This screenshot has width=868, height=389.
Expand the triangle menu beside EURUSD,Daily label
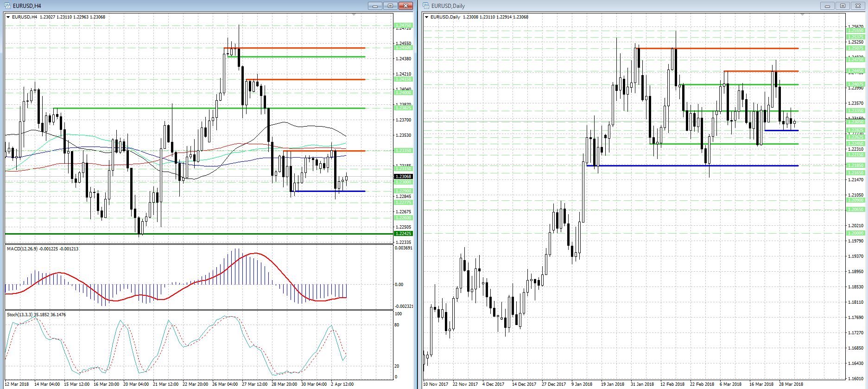(x=427, y=17)
